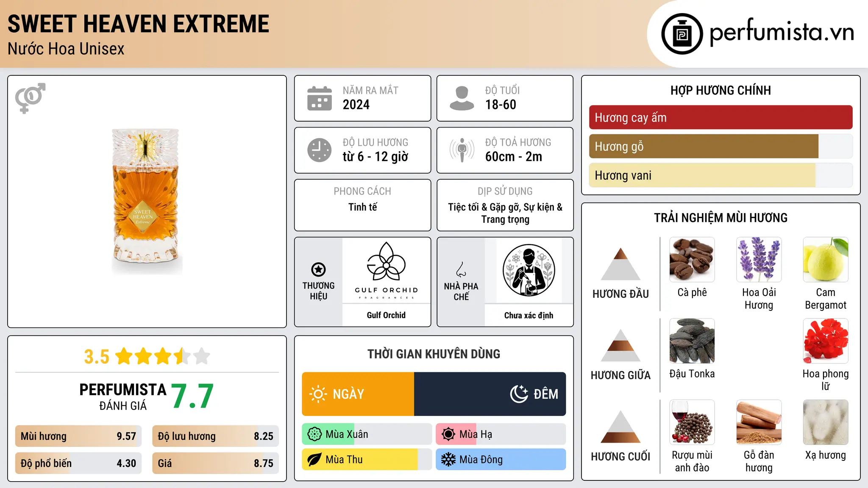Click the 2024 release year value
Viewport: 868px width, 488px height.
tap(356, 105)
